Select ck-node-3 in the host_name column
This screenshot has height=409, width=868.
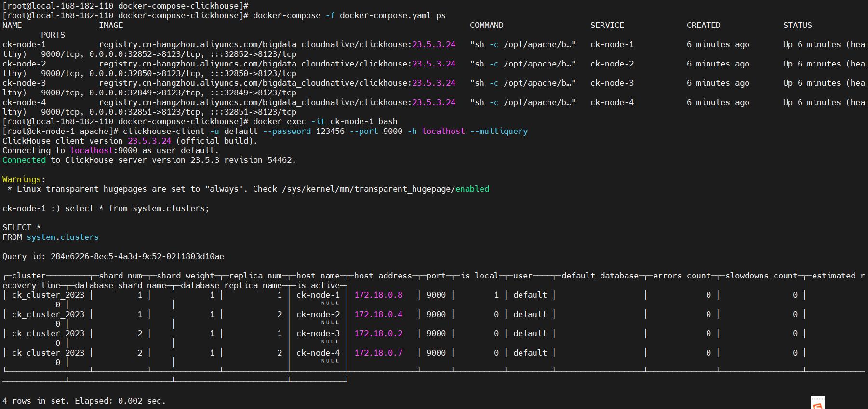click(x=318, y=333)
